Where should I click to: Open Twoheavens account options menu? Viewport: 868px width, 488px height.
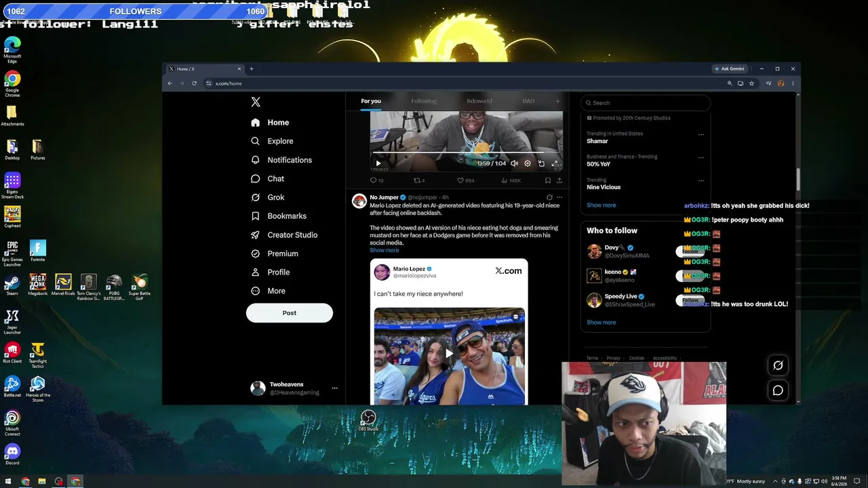point(334,388)
